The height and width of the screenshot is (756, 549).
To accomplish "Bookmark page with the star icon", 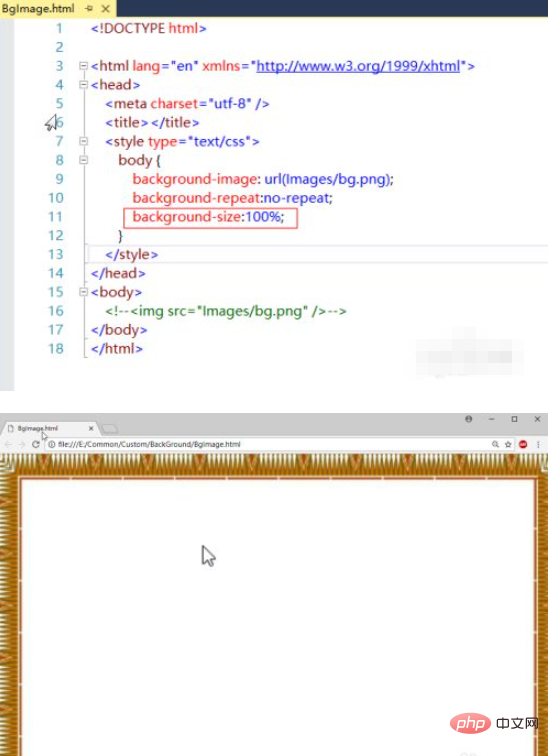I will pyautogui.click(x=508, y=445).
